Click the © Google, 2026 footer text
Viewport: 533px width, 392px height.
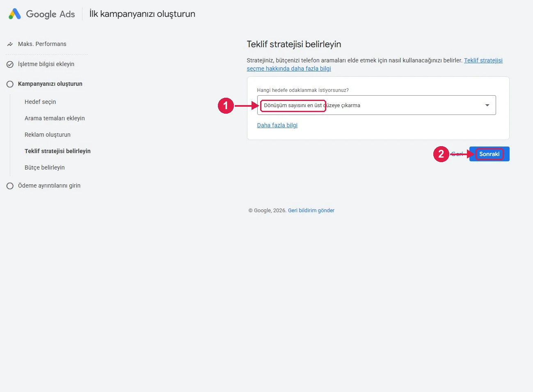point(267,211)
